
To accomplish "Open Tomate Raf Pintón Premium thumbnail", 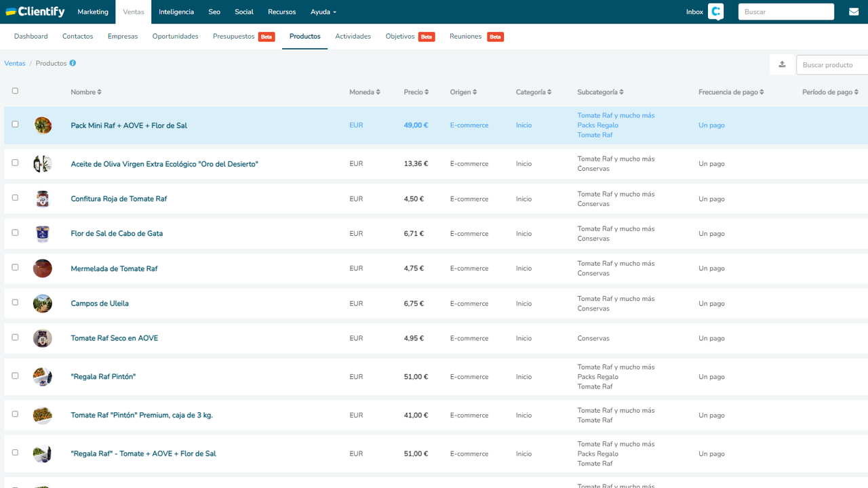I will (x=43, y=415).
